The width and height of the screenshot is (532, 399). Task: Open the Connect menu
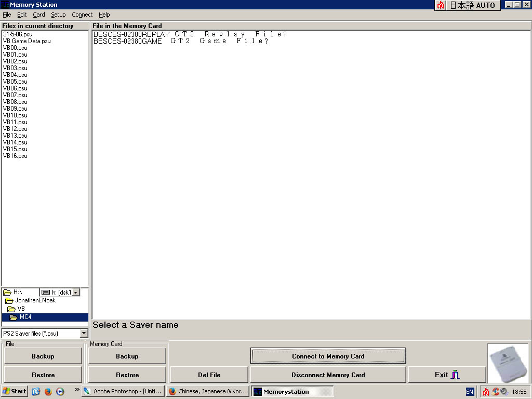pos(82,15)
